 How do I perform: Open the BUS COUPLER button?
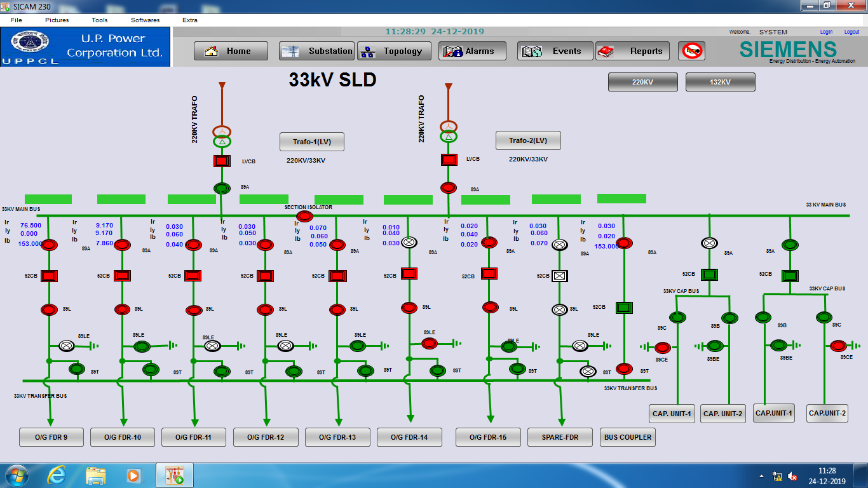tap(628, 437)
